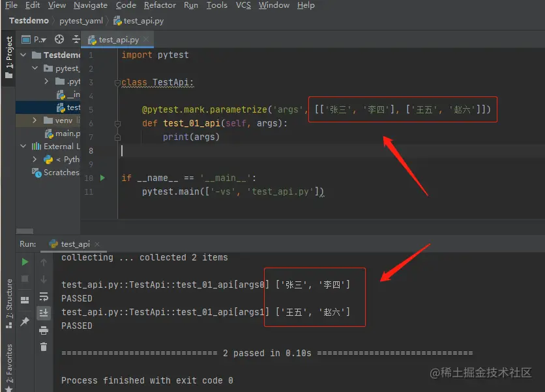Click the Down the stack trace arrow
545x392 pixels.
click(x=44, y=279)
